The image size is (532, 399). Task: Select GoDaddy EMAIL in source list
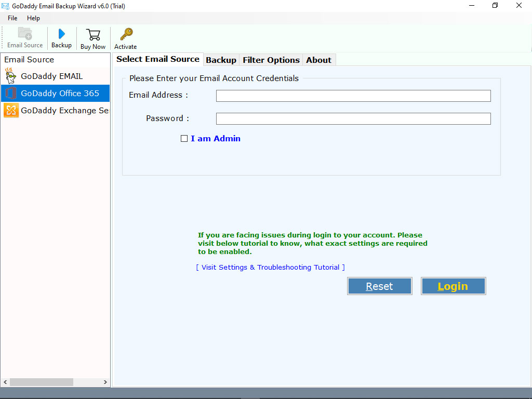(55, 76)
